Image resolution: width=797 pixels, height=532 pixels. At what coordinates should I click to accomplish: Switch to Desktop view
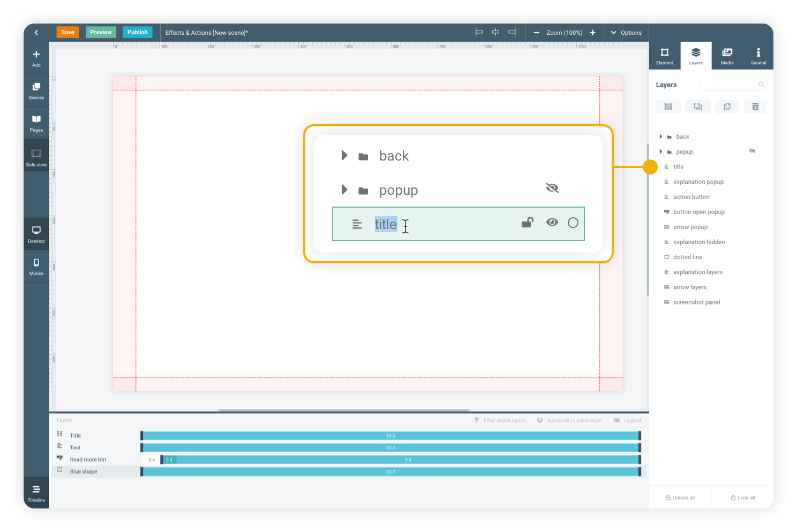pyautogui.click(x=36, y=234)
